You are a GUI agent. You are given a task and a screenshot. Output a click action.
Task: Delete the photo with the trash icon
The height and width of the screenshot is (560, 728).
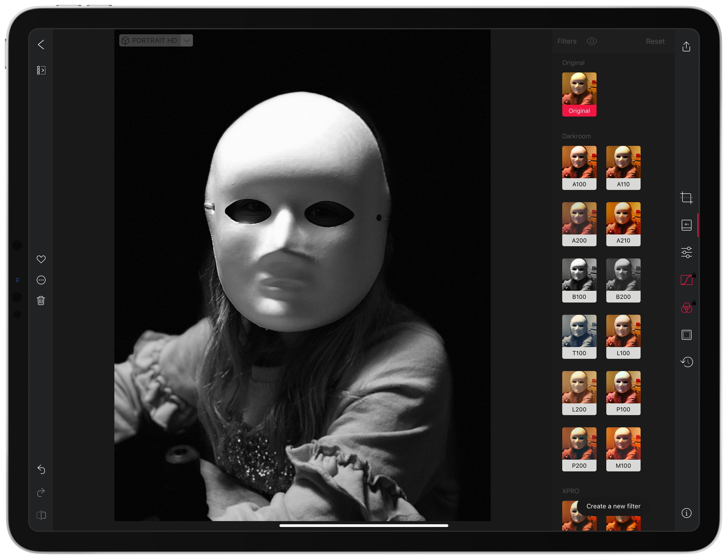[41, 301]
